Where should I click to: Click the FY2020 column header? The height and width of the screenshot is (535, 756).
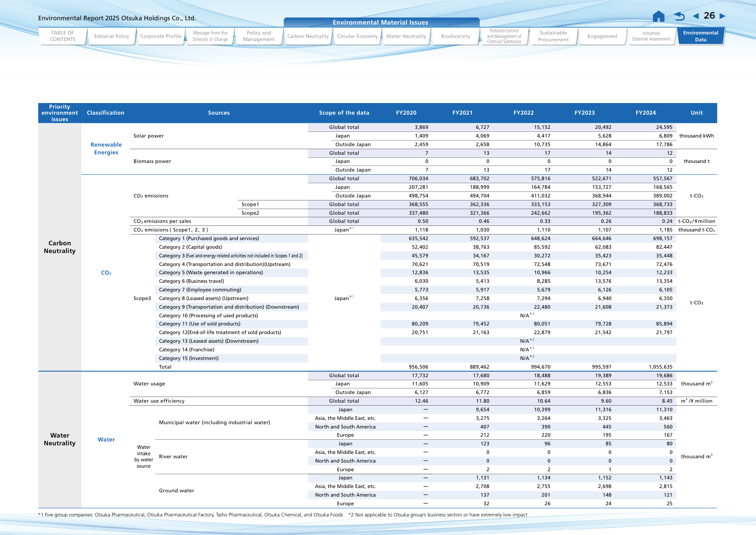click(406, 113)
